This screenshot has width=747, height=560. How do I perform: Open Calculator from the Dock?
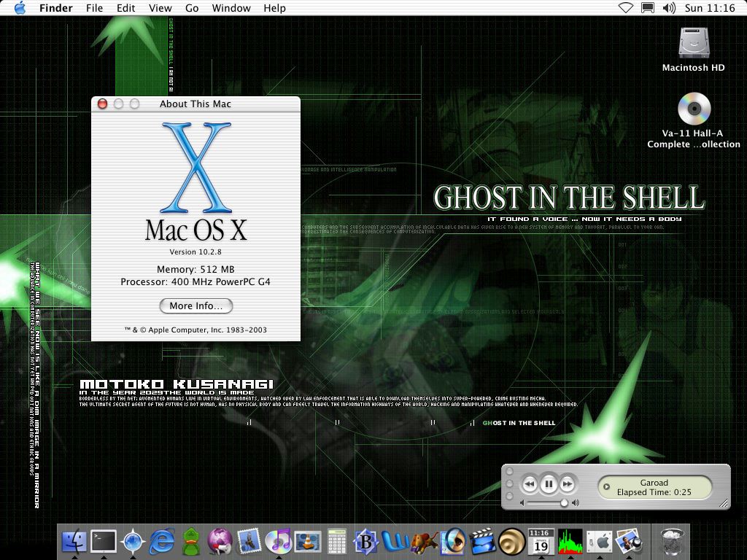pos(337,541)
